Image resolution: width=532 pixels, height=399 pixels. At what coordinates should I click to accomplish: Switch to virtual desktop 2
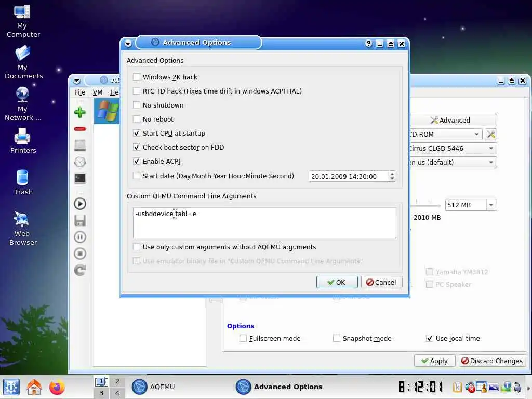coord(117,381)
